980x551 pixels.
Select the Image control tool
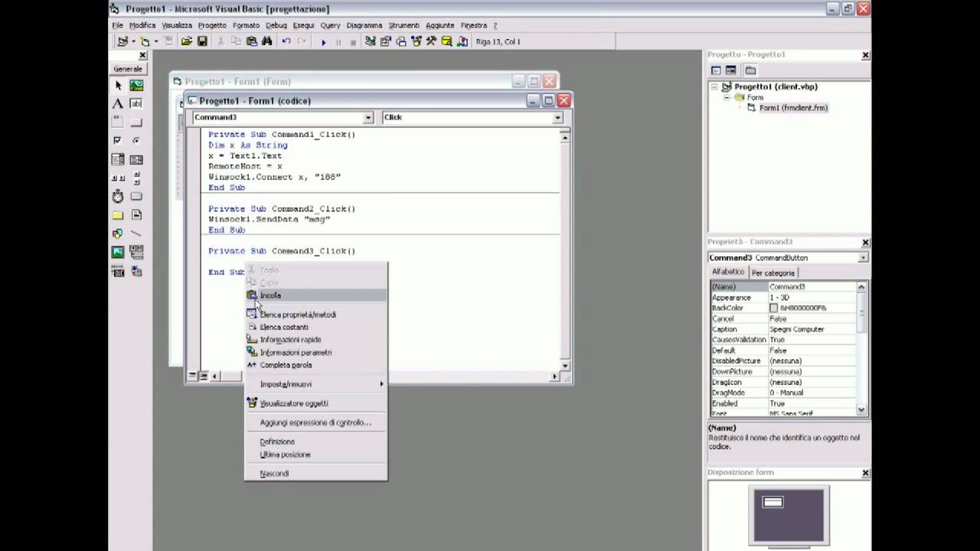click(x=118, y=253)
